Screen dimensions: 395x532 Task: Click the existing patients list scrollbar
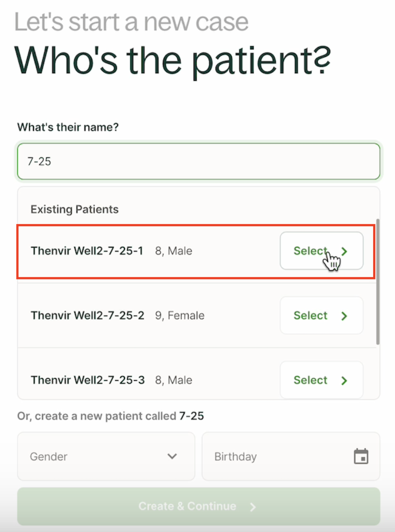click(x=378, y=282)
